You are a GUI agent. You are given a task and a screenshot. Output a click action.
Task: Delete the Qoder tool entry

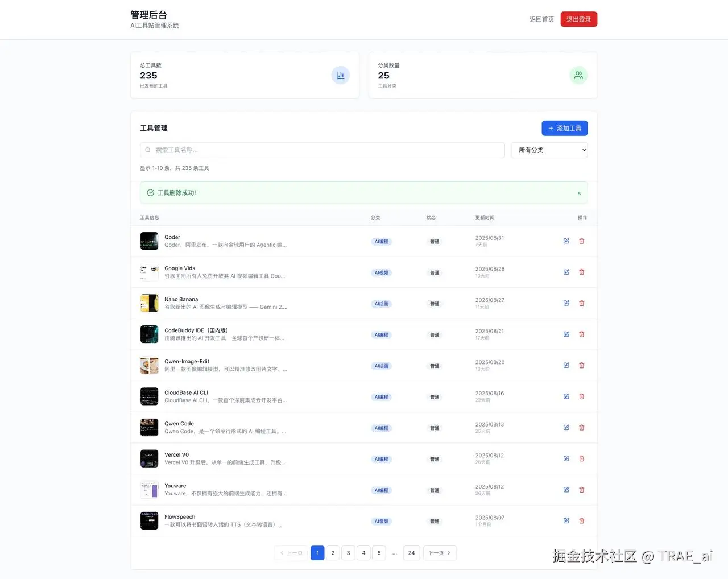point(582,241)
